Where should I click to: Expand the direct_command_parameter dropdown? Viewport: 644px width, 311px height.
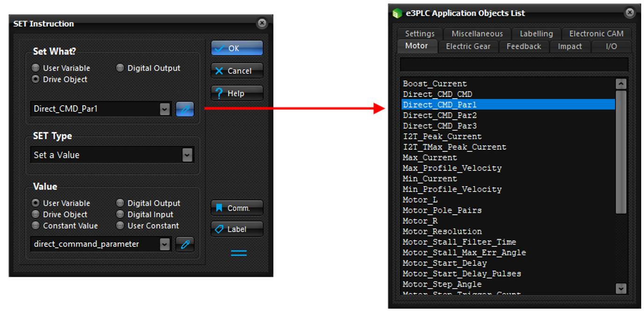point(165,244)
